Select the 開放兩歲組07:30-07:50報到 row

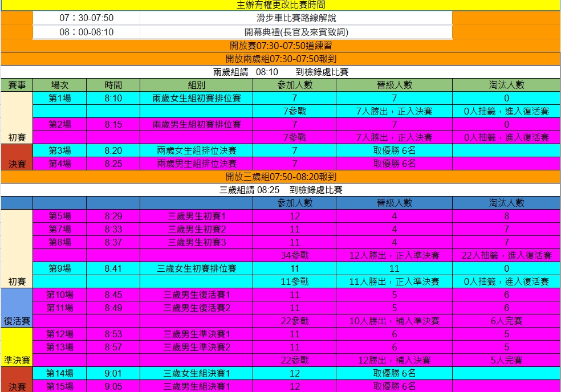click(280, 59)
